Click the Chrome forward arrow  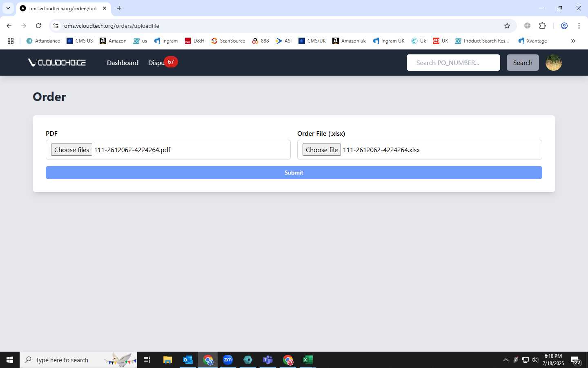point(24,26)
